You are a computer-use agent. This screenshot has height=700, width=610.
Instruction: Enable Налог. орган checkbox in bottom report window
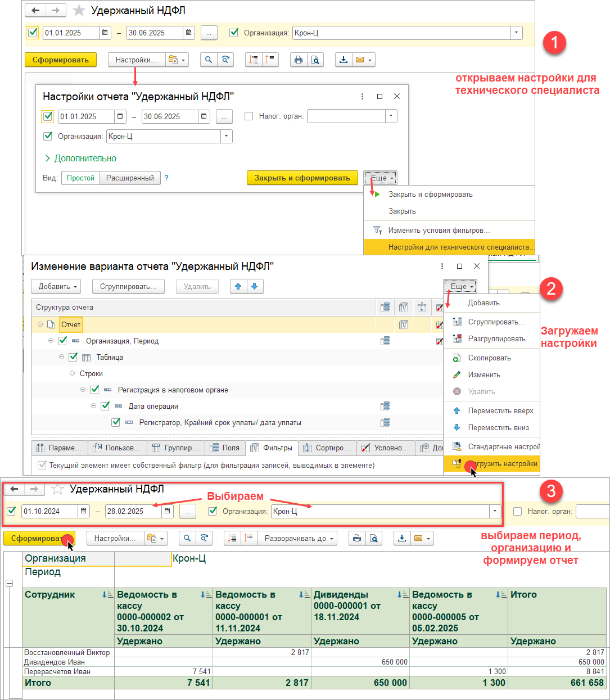(518, 511)
